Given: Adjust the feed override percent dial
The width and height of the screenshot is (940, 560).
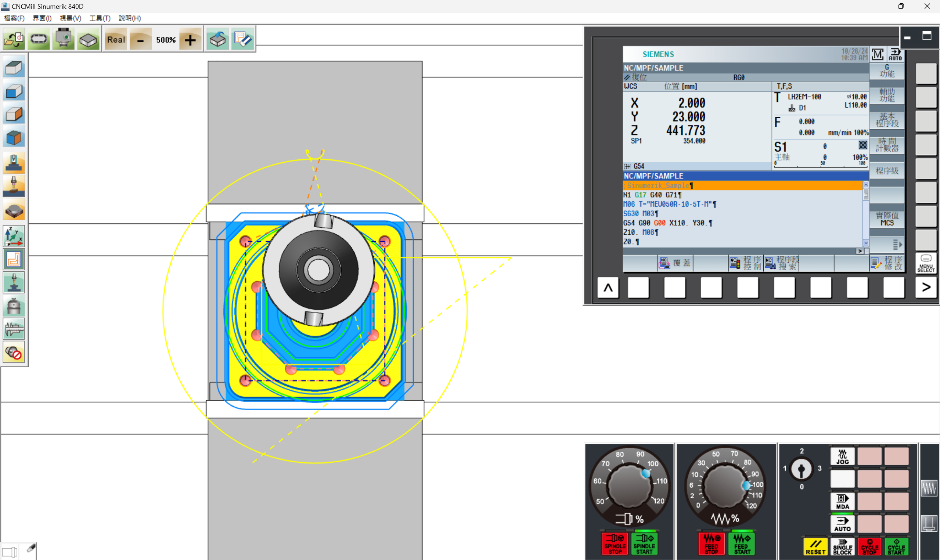Looking at the screenshot, I should 725,486.
